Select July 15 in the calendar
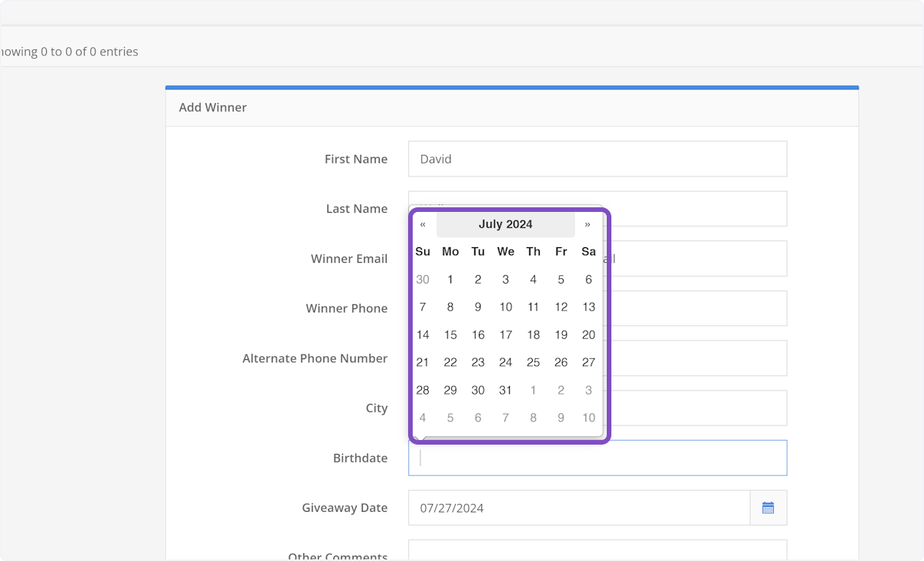Screen dimensions: 924x561 (450, 334)
